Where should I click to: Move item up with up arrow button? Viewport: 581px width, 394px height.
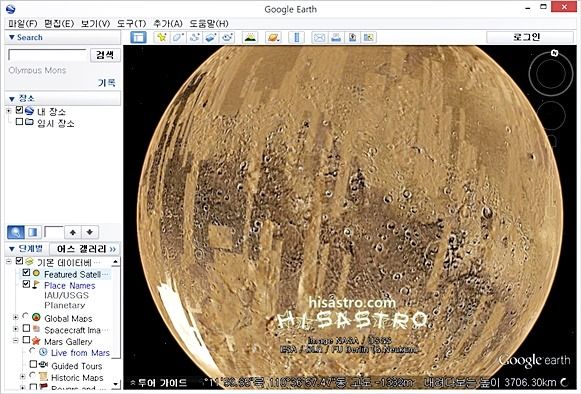(73, 232)
